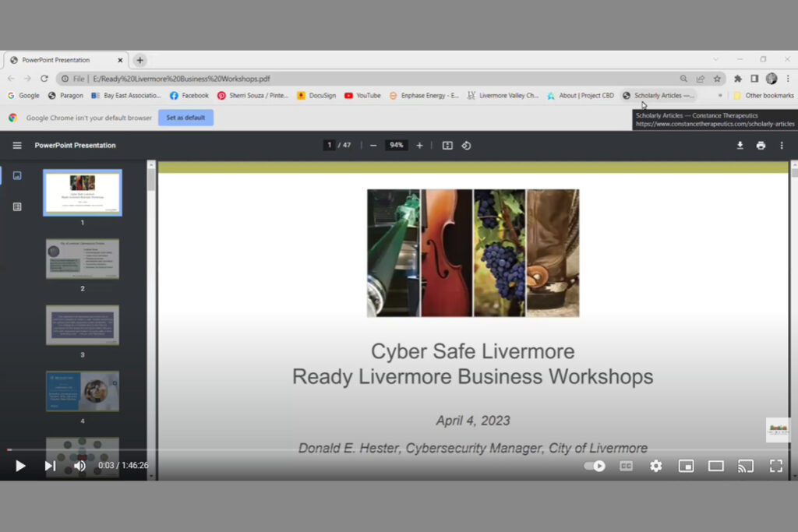Screen dimensions: 798x532
Task: Go forward in browser
Action: [x=27, y=79]
